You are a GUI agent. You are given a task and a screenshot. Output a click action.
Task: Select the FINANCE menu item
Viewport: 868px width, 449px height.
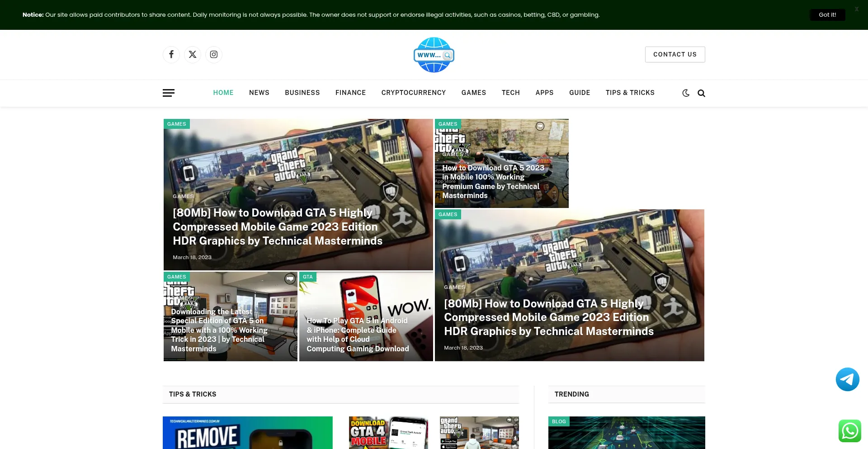(x=351, y=93)
